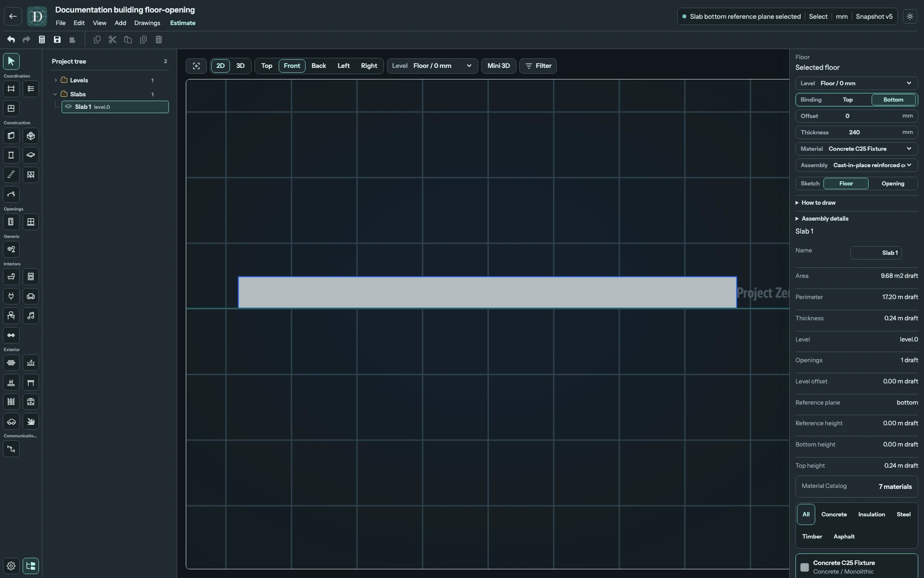Select the building block tool under Construction
Image resolution: width=924 pixels, height=578 pixels.
(x=31, y=136)
